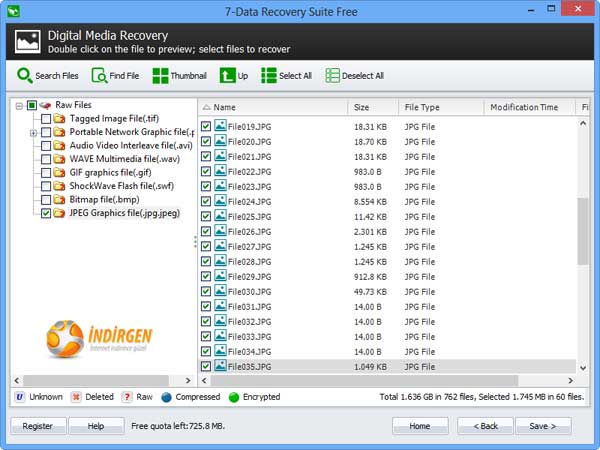Click the Compressed blue legend icon
The width and height of the screenshot is (600, 450).
pos(166,397)
